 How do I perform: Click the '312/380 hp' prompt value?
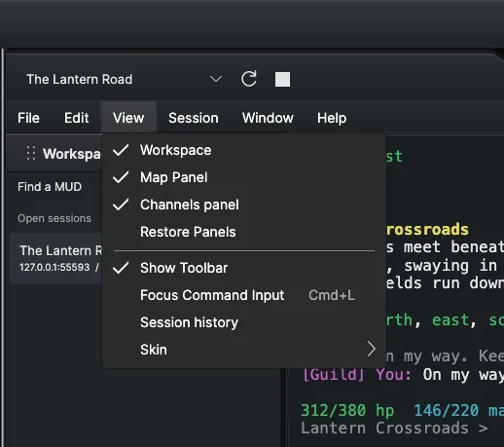347,410
